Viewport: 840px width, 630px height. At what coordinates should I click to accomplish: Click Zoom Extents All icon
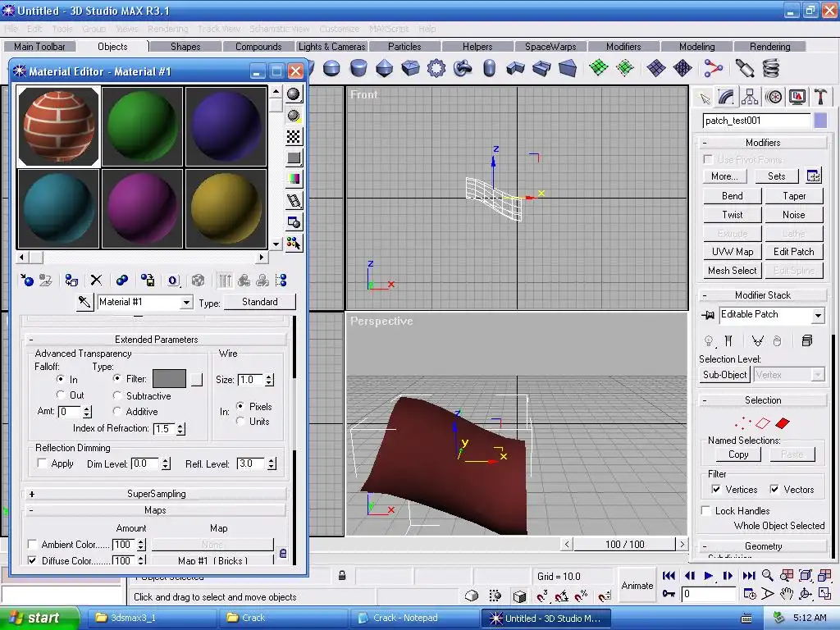coord(824,575)
